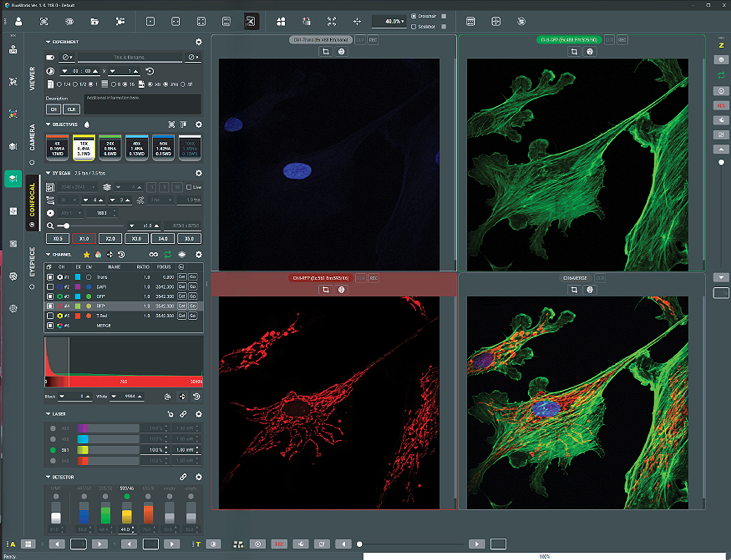Select the 2x2 quad view layout icon
This screenshot has width=731, height=560.
[200, 21]
